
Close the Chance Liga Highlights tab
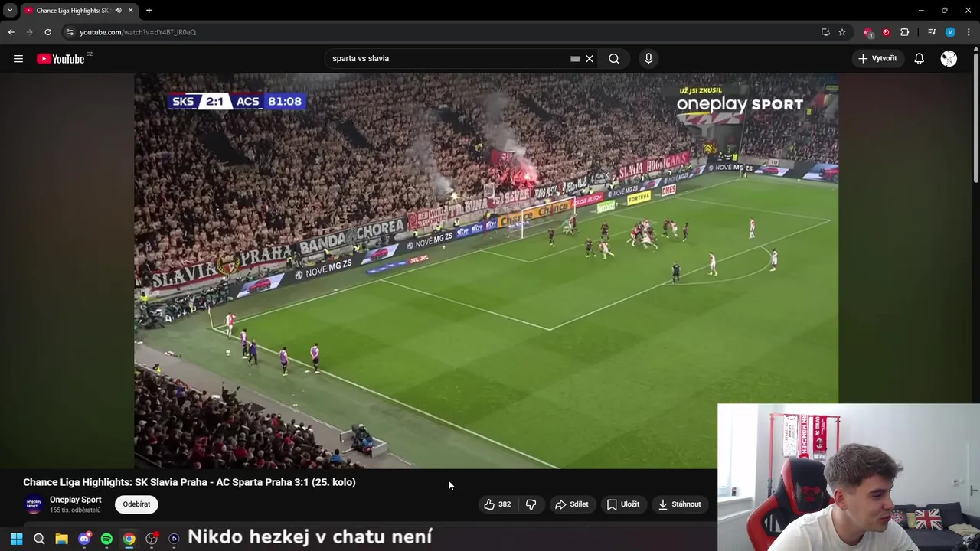[x=130, y=11]
